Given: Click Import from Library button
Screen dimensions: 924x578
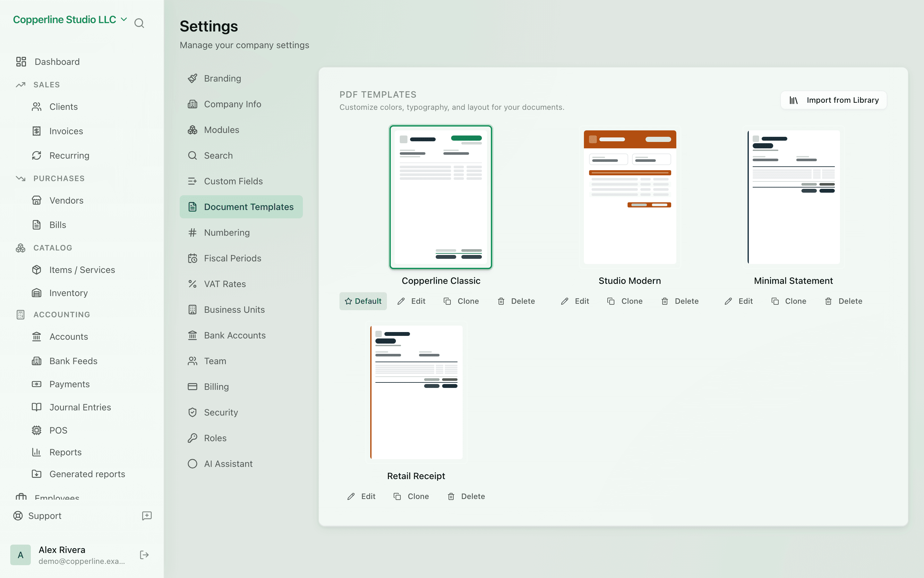Looking at the screenshot, I should 834,100.
